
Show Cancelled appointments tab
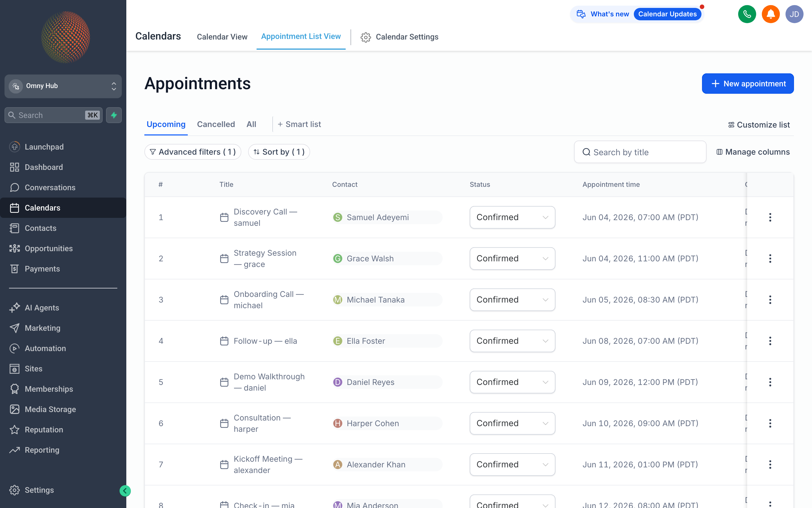point(216,124)
